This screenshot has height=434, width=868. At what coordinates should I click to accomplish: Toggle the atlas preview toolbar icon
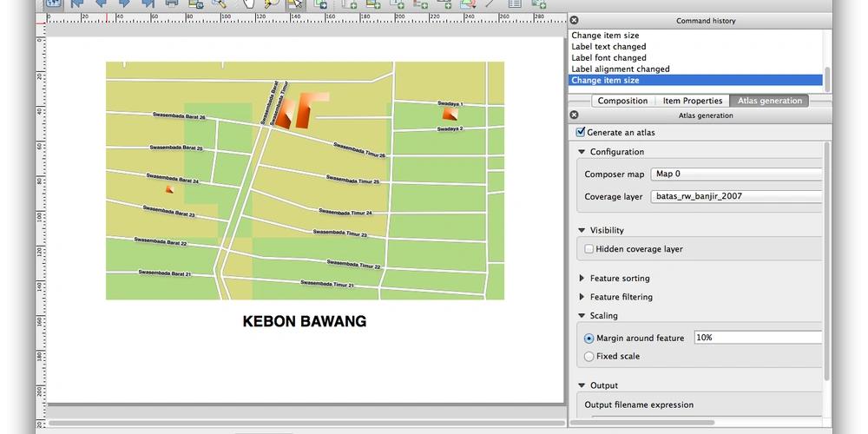[x=53, y=3]
